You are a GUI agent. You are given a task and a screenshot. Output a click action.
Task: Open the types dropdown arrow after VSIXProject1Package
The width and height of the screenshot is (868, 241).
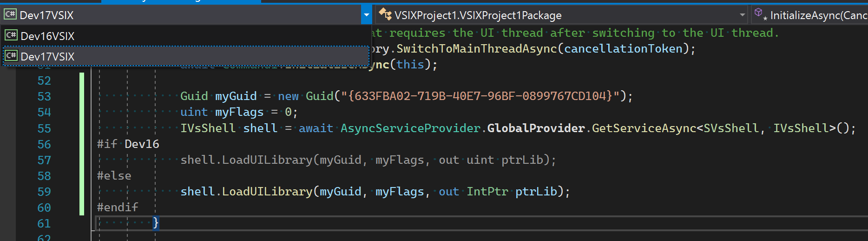[742, 15]
